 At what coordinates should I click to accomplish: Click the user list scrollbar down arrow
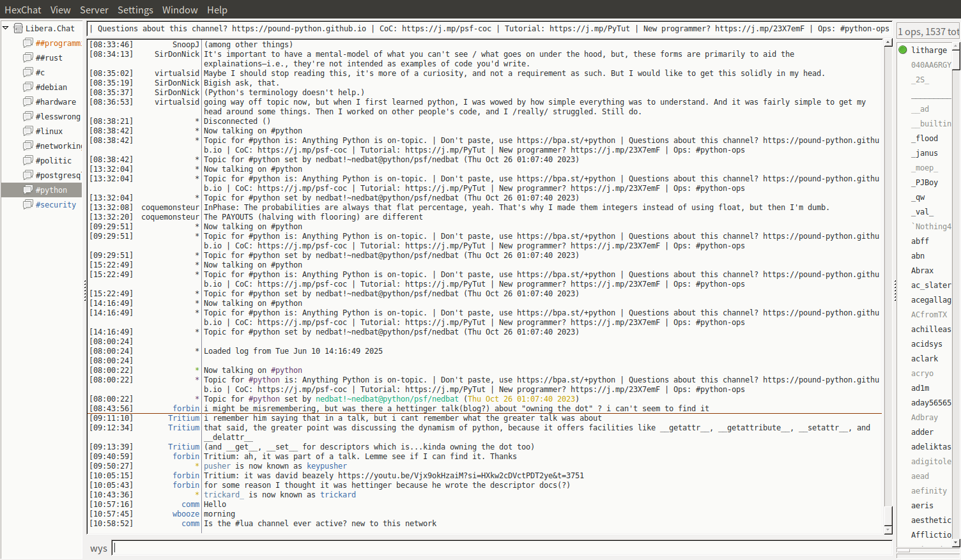pyautogui.click(x=957, y=543)
